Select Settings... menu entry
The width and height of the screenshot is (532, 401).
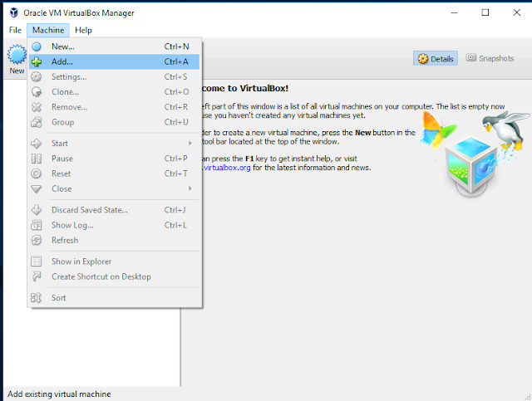point(114,77)
